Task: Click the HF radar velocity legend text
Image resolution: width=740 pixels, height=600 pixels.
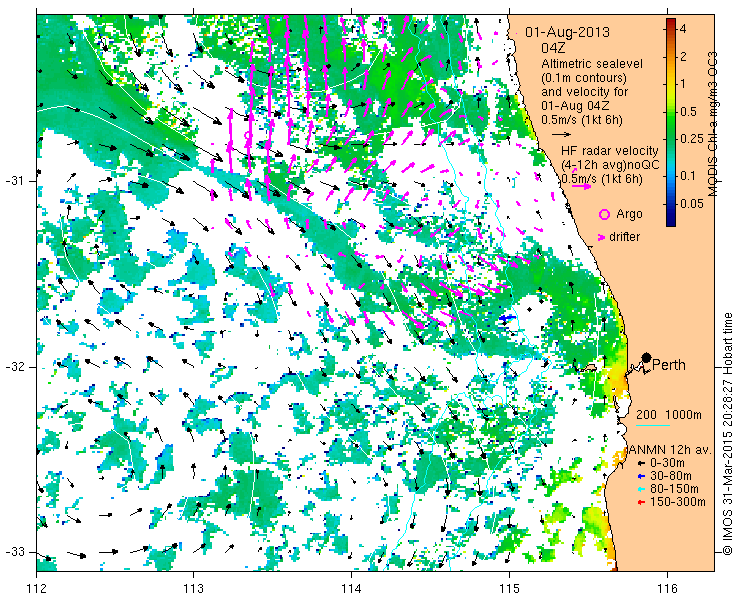Action: click(610, 151)
